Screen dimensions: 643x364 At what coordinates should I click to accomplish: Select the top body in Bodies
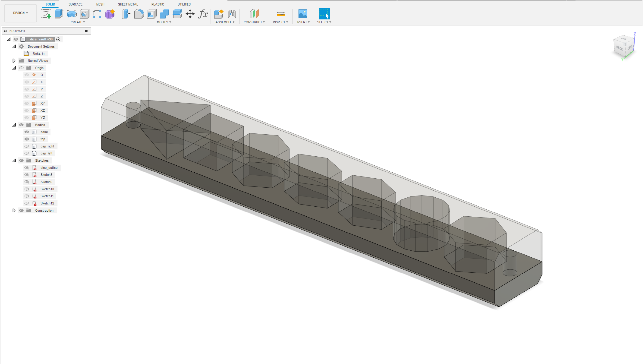tap(43, 139)
